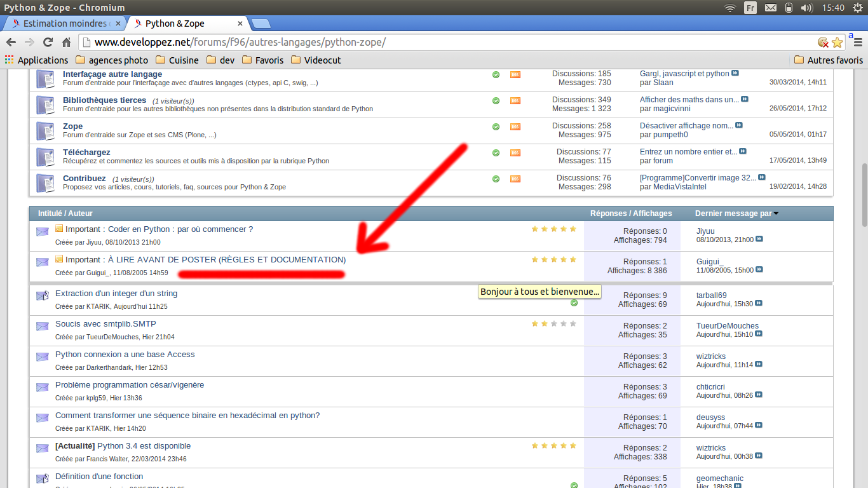Open the Contribuez forum link
The width and height of the screenshot is (868, 488).
[85, 179]
